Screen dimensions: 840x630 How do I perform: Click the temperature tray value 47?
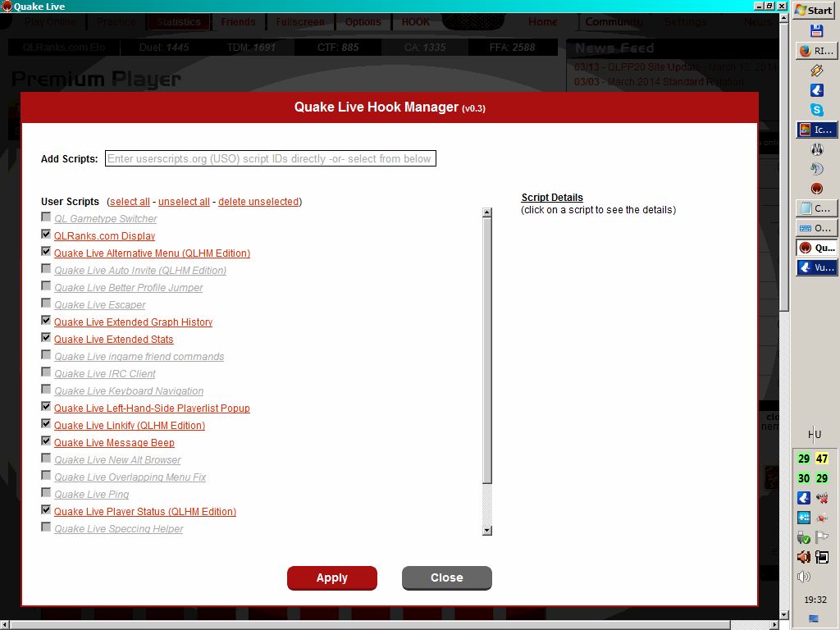(x=822, y=459)
